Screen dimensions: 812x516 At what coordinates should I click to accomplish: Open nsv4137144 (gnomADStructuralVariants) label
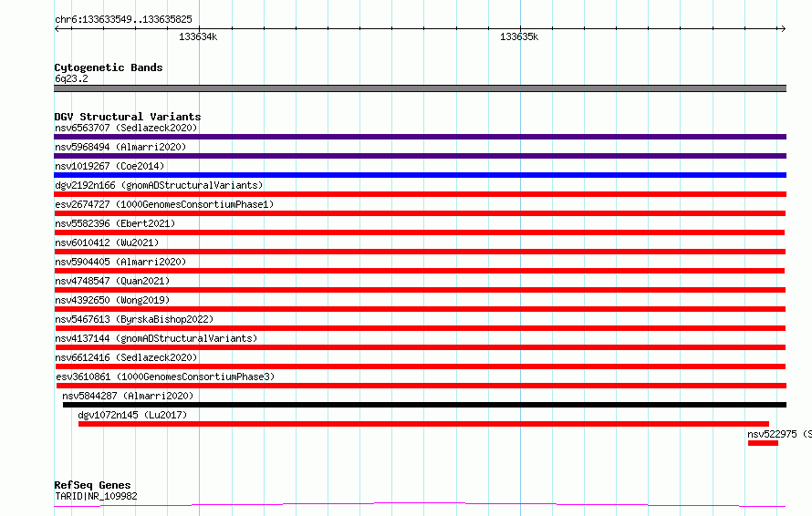pos(156,338)
